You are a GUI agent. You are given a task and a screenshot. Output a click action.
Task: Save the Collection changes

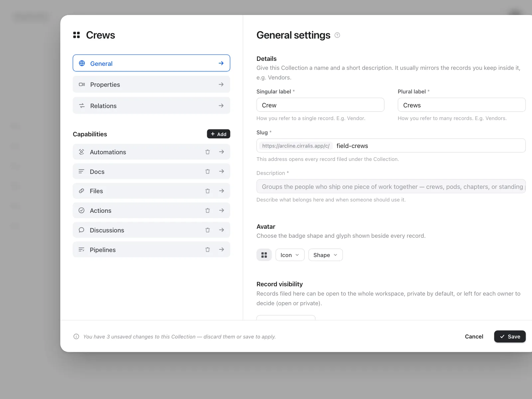click(510, 336)
